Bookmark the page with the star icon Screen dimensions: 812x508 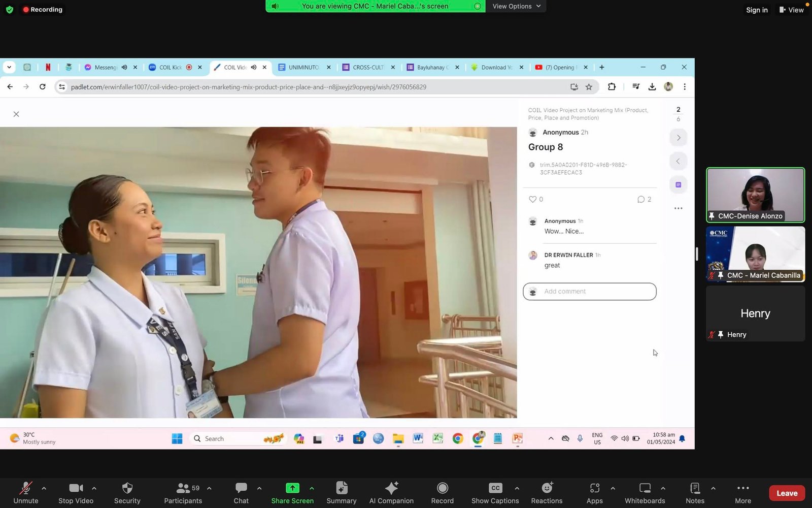[x=589, y=87]
